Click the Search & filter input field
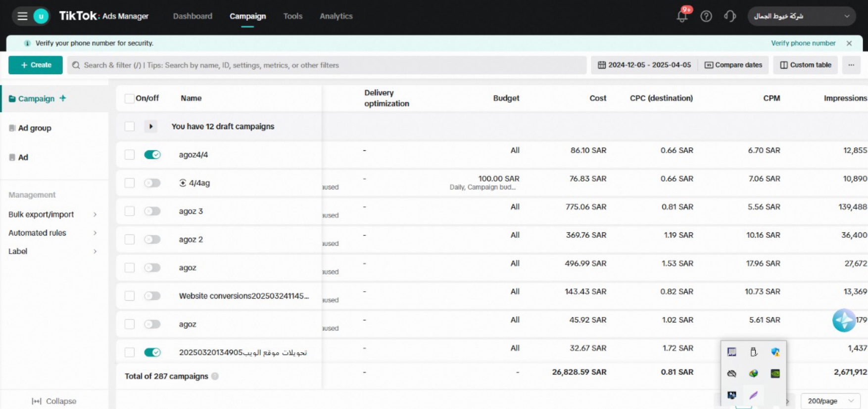Viewport: 868px width, 409px height. [327, 65]
